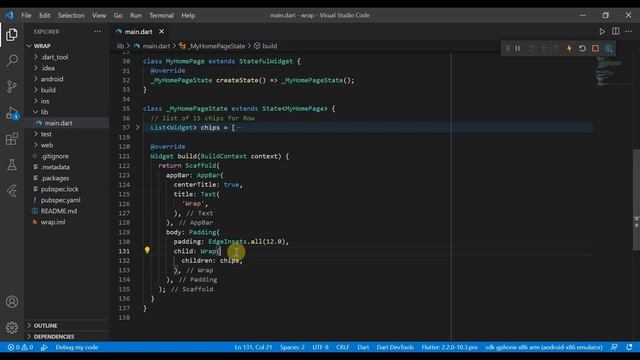The height and width of the screenshot is (360, 640).
Task: Open pubspec.yaml file
Action: click(60, 200)
